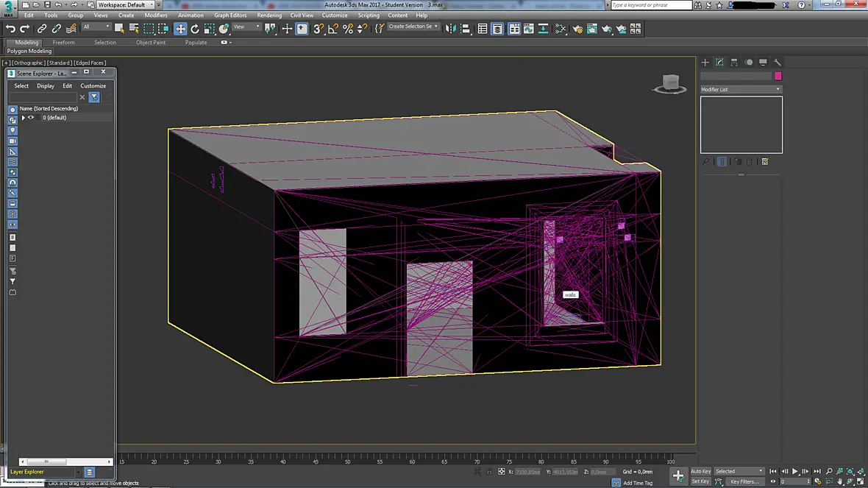Click the pink object color swatch
This screenshot has height=488, width=868.
pyautogui.click(x=778, y=76)
